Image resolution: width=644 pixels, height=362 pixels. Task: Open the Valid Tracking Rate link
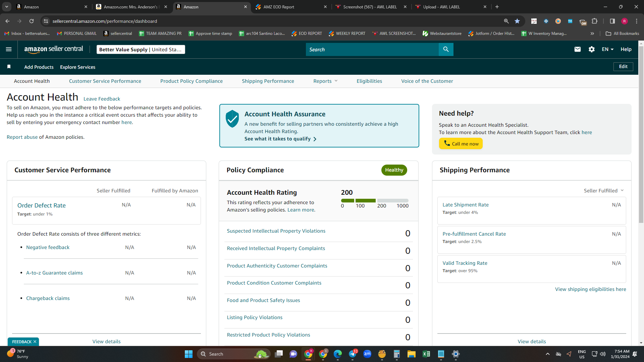465,263
